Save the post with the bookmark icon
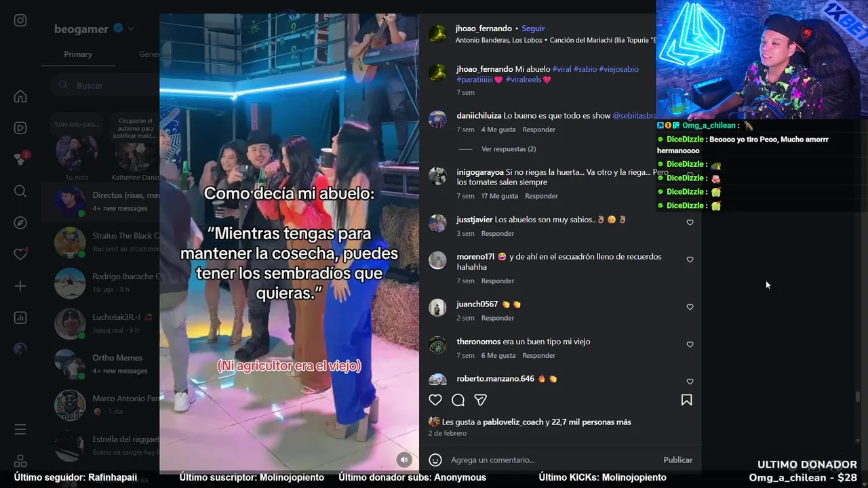 coord(686,400)
